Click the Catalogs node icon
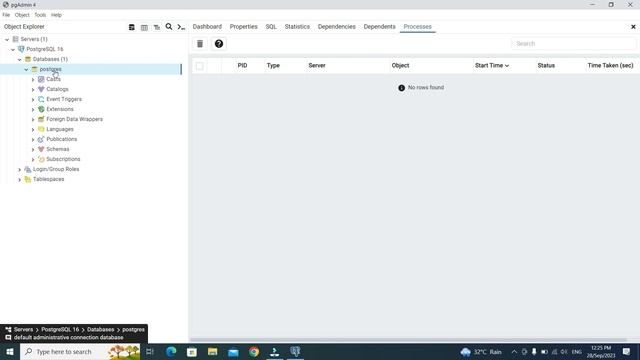This screenshot has height=360, width=640. click(x=41, y=89)
